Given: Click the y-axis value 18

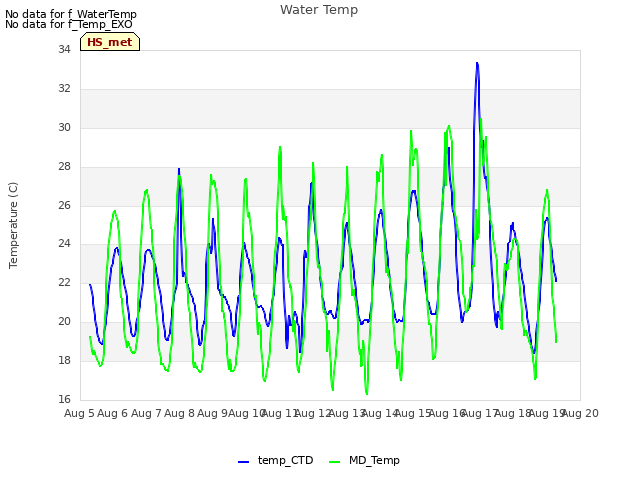Looking at the screenshot, I should pos(64,360).
